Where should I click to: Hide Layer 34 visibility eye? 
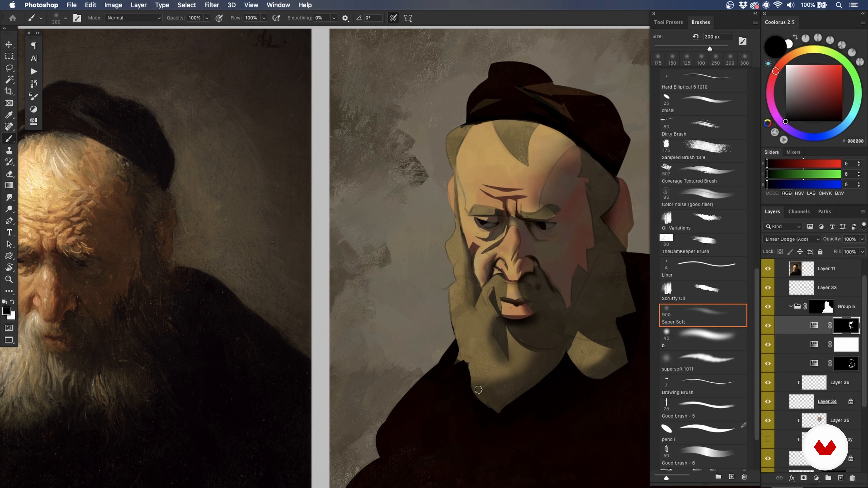(768, 401)
